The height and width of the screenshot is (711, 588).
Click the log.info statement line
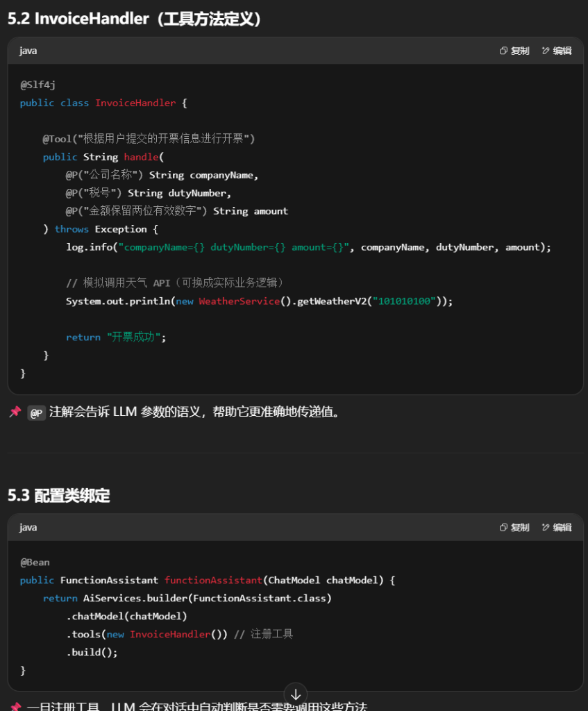308,247
